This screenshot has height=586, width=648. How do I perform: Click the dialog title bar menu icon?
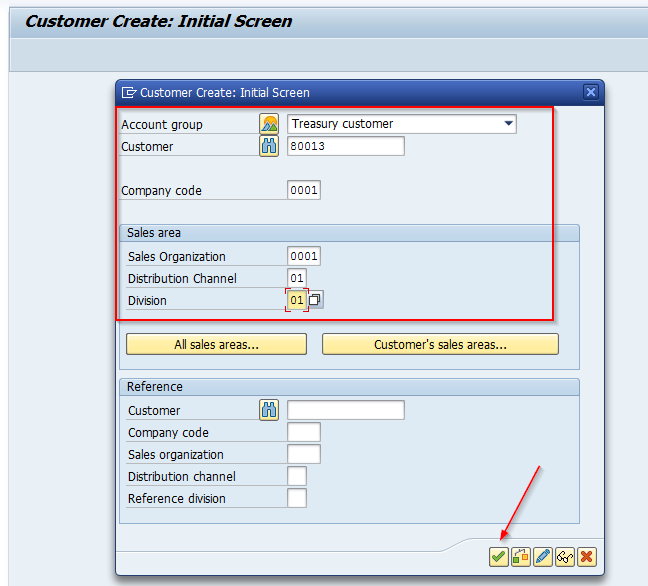(129, 92)
